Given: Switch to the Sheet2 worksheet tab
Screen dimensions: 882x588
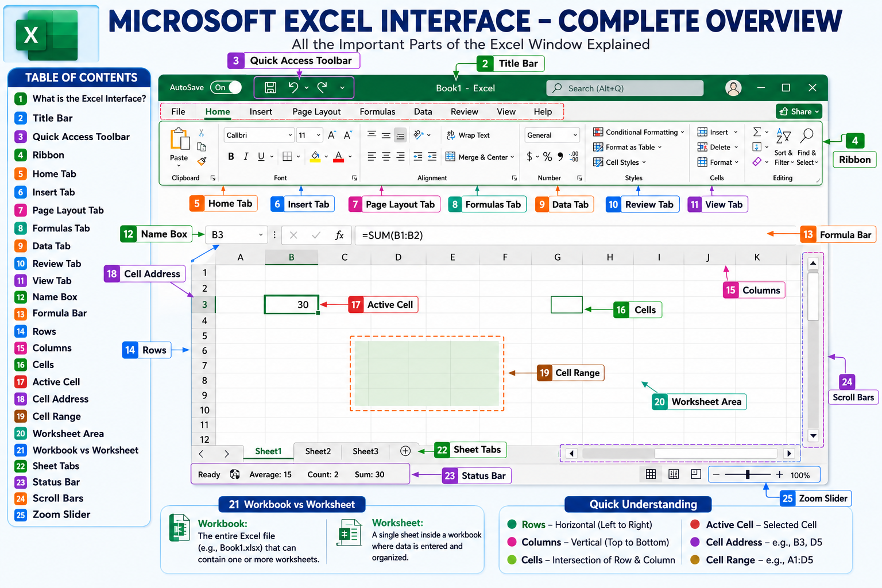Looking at the screenshot, I should 318,451.
